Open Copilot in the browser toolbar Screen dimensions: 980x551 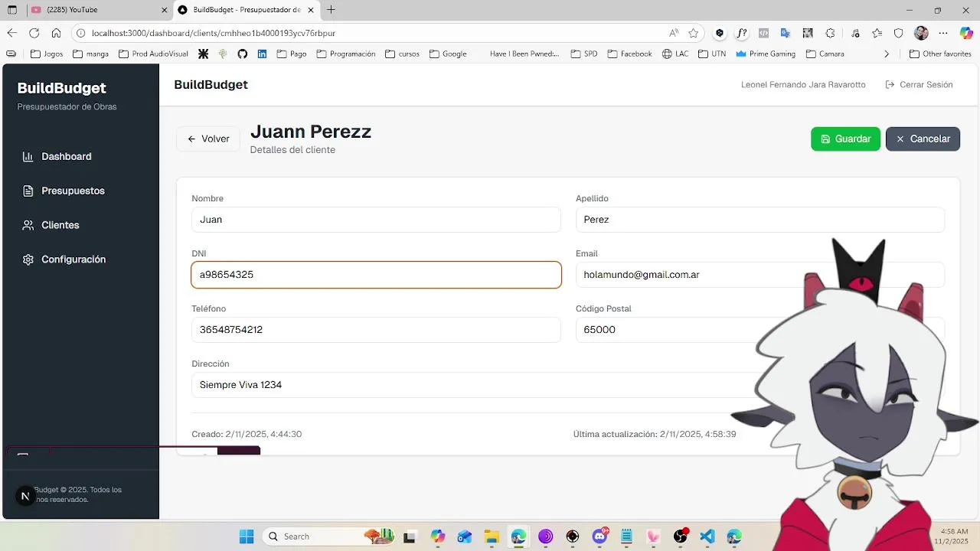tap(966, 33)
